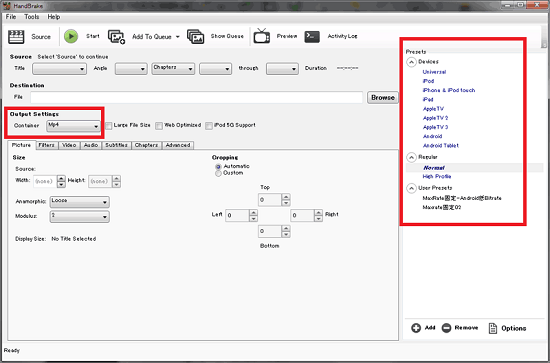550x363 pixels.
Task: Open the Container Mp4 dropdown
Action: click(73, 126)
